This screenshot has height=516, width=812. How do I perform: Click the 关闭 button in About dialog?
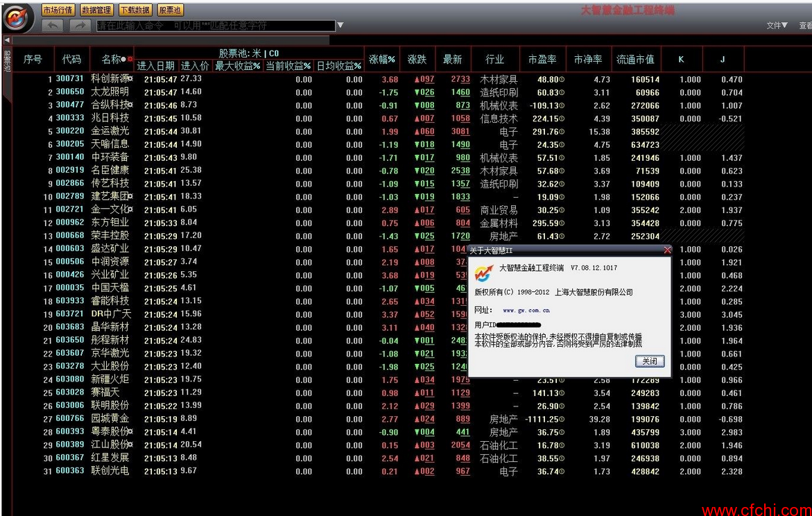coord(650,361)
